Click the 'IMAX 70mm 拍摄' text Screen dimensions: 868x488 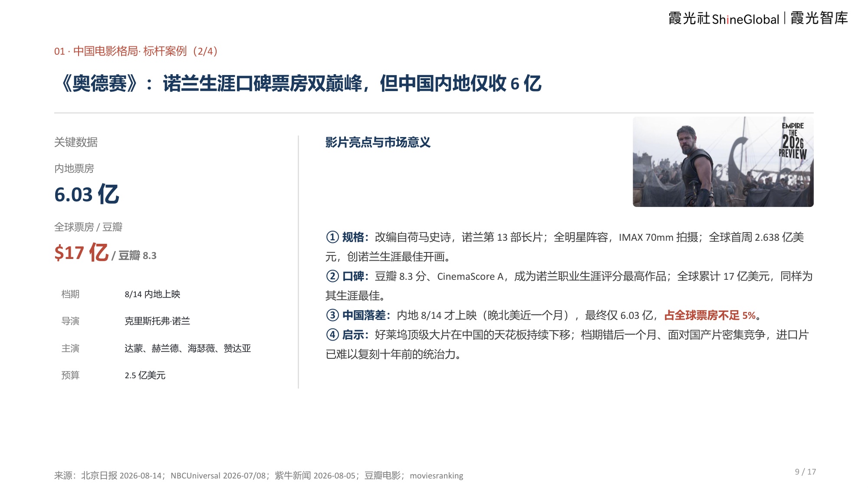point(658,237)
